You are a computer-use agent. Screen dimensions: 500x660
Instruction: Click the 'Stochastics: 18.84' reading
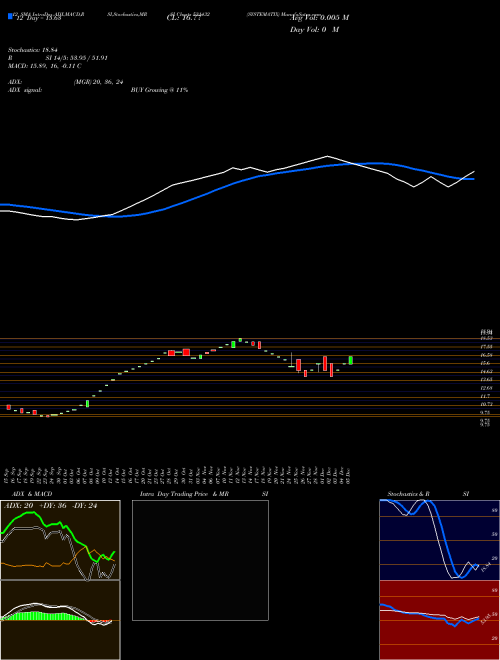(33, 50)
